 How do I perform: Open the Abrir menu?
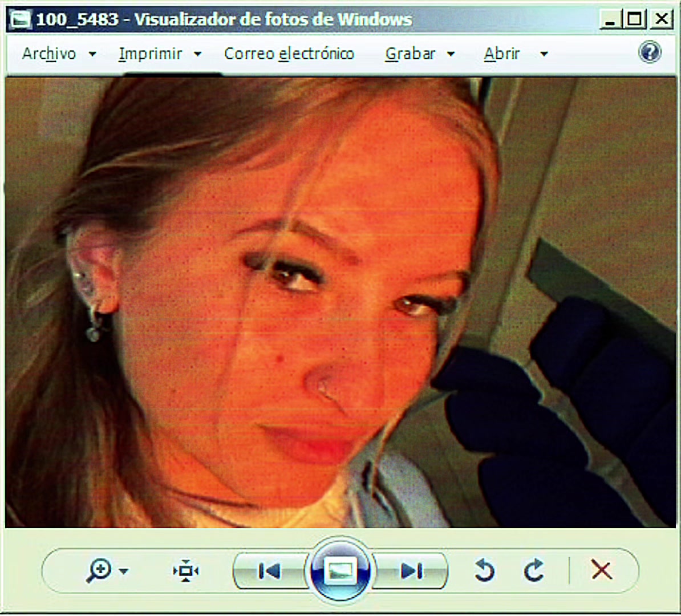point(502,54)
